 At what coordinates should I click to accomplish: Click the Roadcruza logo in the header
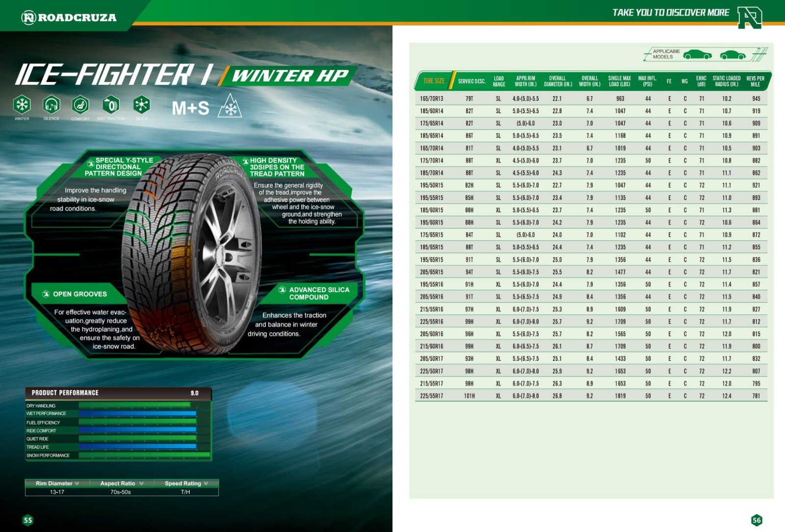point(69,18)
